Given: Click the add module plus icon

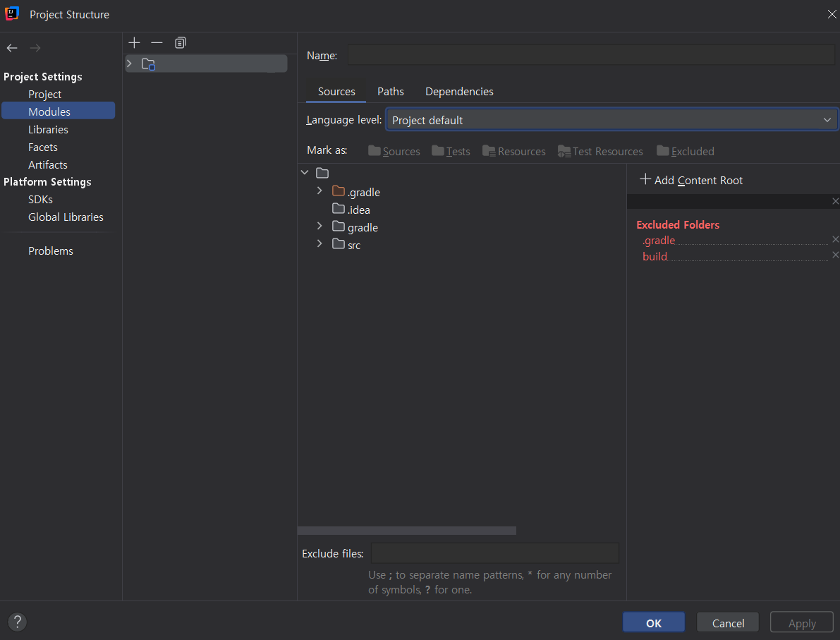Looking at the screenshot, I should pos(135,43).
